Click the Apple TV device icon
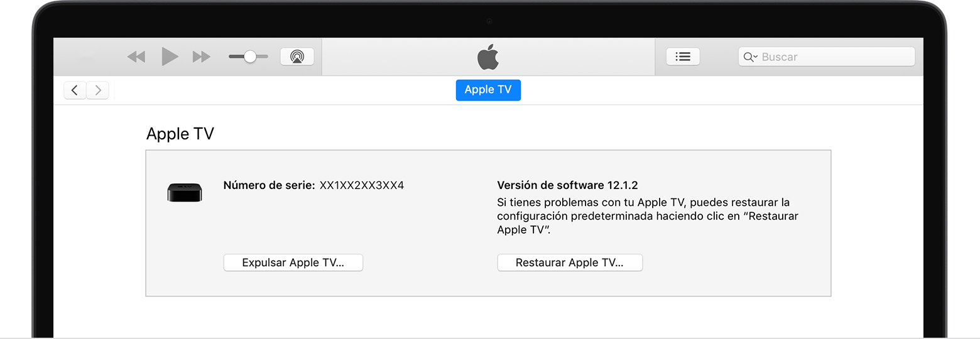This screenshot has height=339, width=980. pyautogui.click(x=185, y=192)
